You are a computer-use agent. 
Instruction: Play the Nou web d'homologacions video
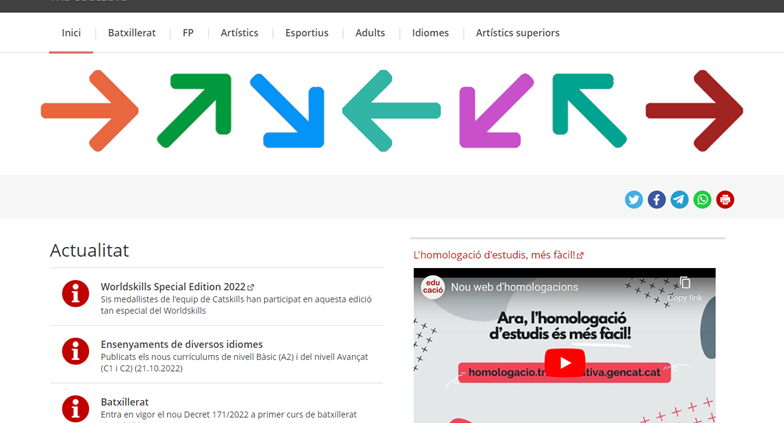(564, 362)
